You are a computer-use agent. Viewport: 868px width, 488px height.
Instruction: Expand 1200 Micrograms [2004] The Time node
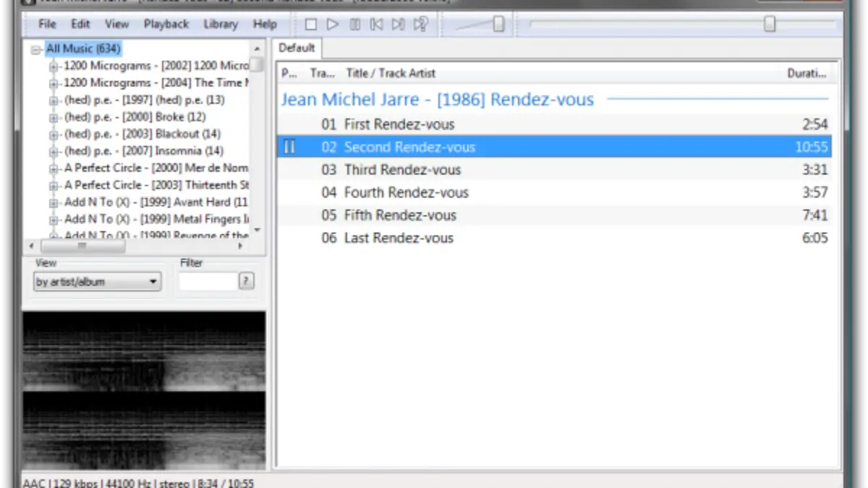tap(54, 84)
